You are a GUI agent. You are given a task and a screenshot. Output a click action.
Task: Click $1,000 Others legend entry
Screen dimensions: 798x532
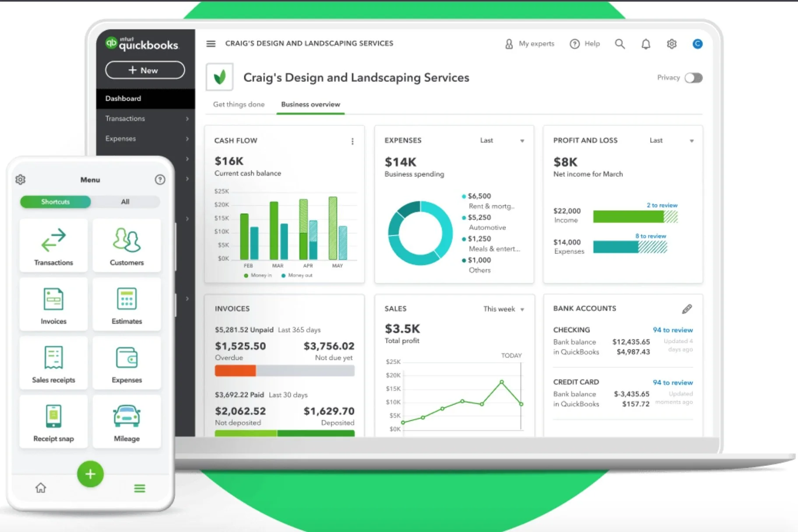[x=476, y=265]
